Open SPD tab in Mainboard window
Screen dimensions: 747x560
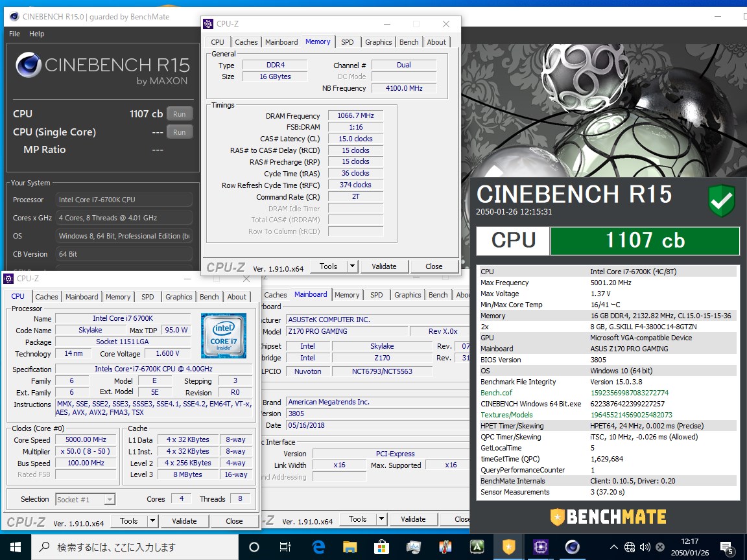tap(376, 295)
